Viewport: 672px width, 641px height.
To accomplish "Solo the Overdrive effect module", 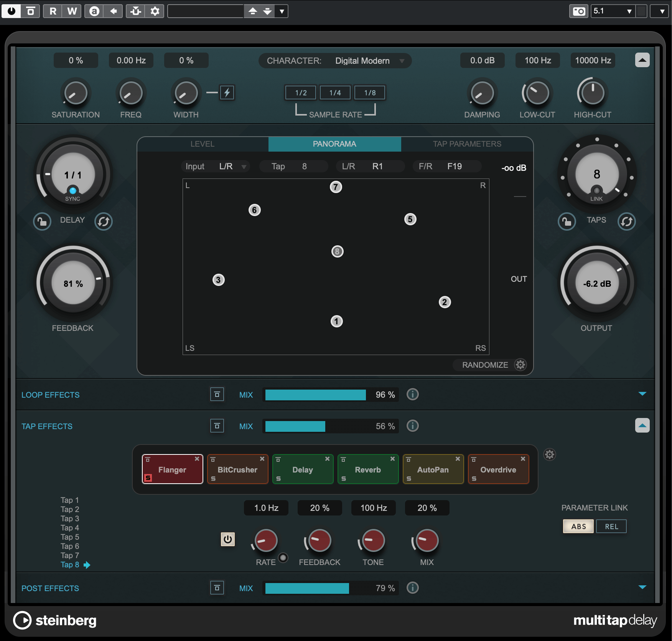I will click(474, 479).
